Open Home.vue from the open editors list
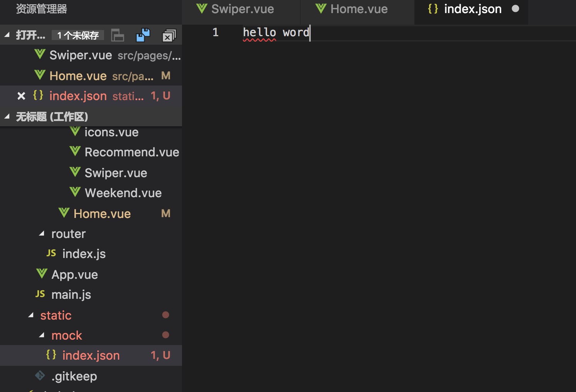This screenshot has height=392, width=576. tap(91, 76)
